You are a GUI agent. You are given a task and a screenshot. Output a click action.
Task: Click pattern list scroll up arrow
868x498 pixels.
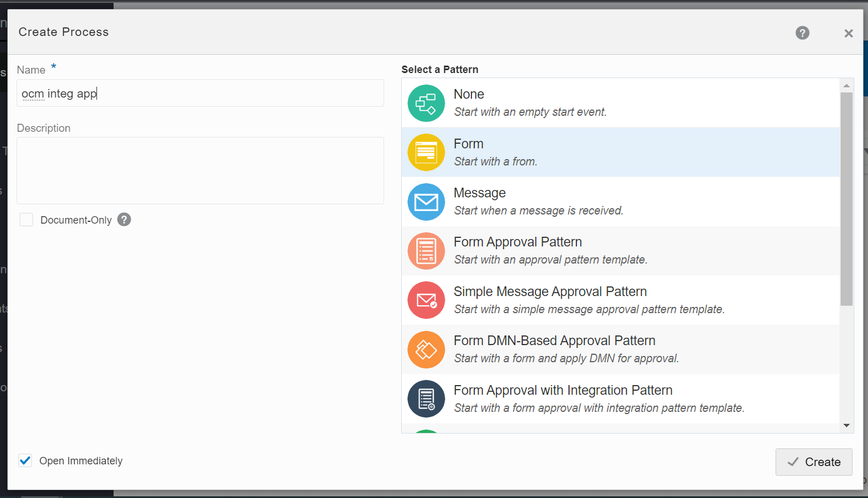(846, 86)
